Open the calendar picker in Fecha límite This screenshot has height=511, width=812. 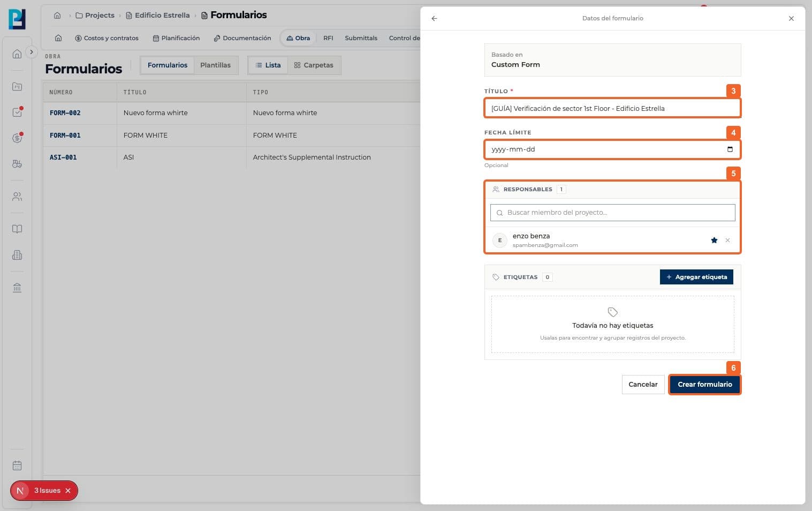click(x=730, y=149)
